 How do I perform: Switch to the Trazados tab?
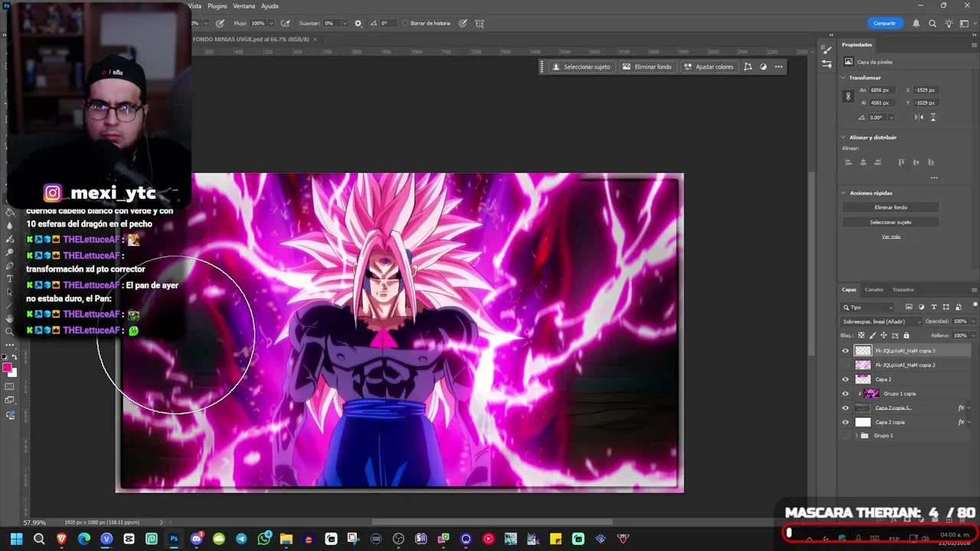(x=903, y=289)
